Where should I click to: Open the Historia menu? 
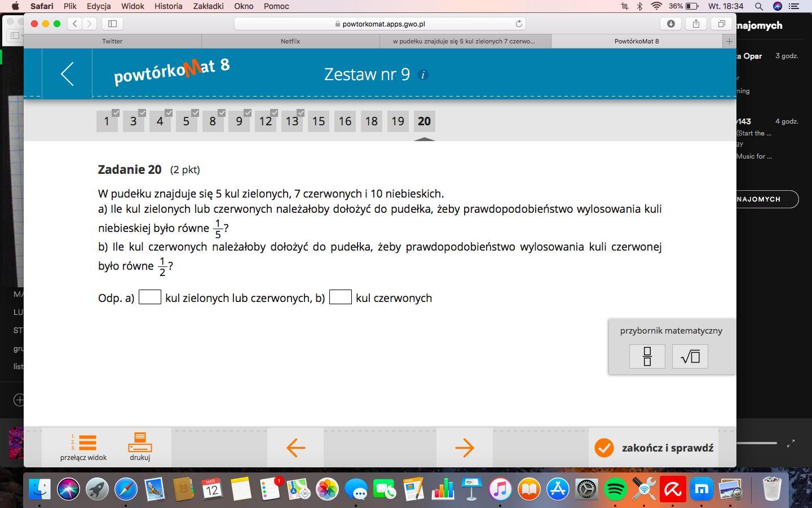pos(168,6)
